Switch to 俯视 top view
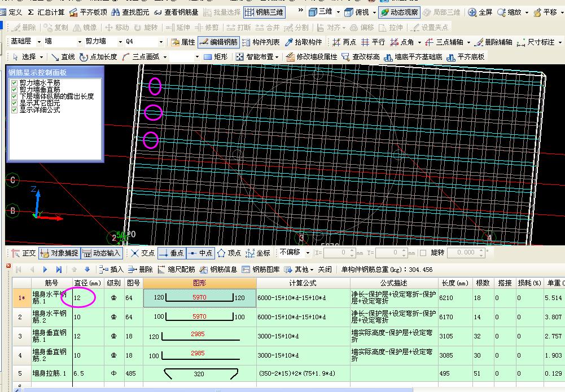The height and width of the screenshot is (392, 565). click(x=357, y=12)
